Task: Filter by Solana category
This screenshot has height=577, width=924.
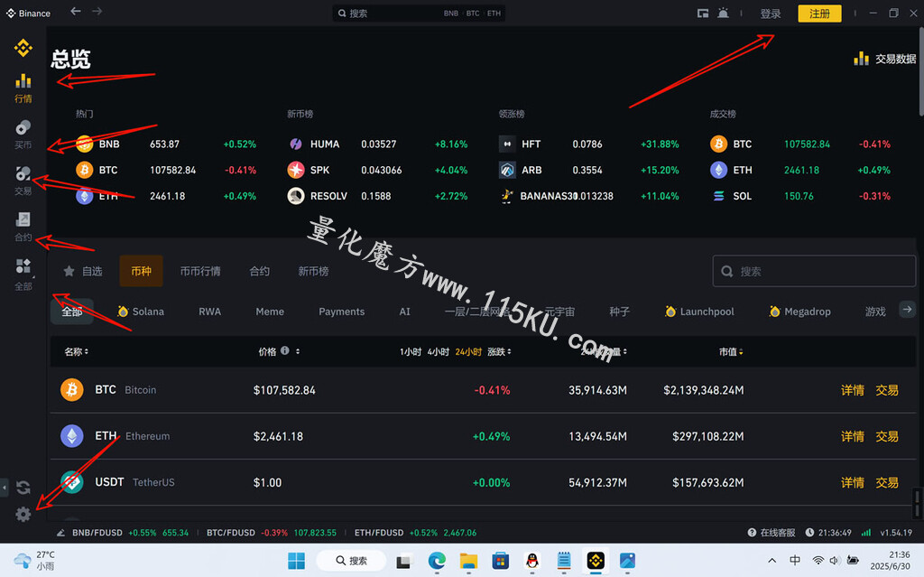Action: 141,312
